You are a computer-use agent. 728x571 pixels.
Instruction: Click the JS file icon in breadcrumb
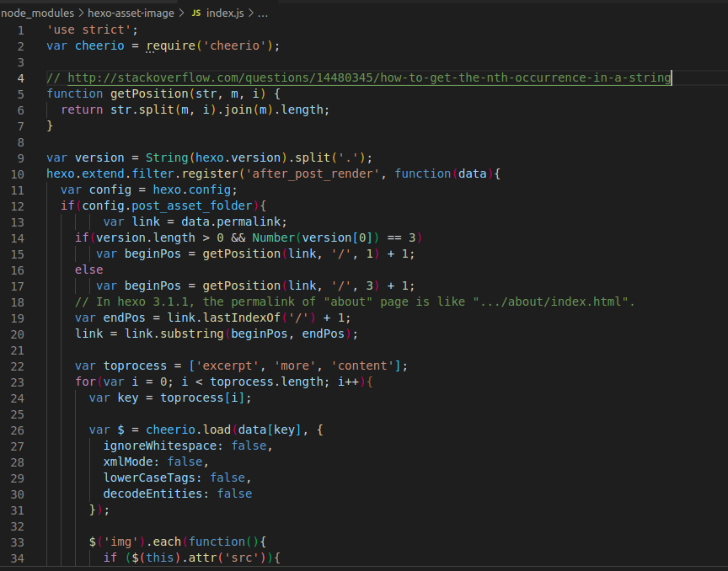[x=196, y=13]
